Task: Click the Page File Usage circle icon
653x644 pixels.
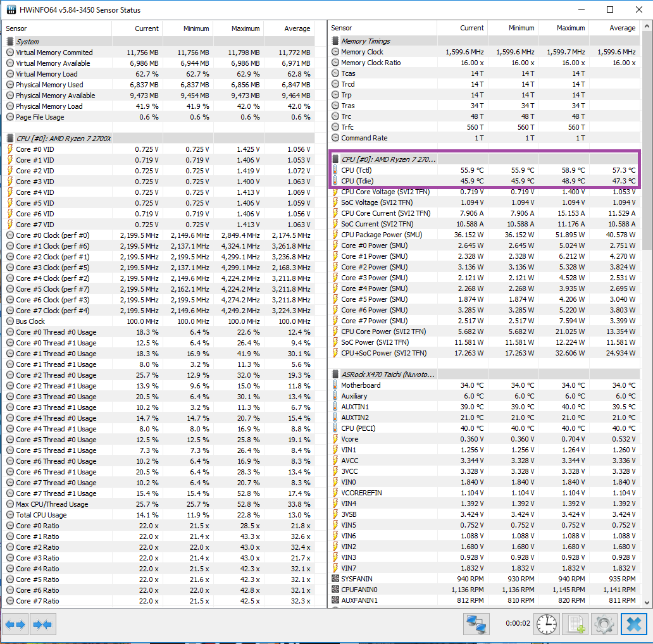Action: coord(10,117)
